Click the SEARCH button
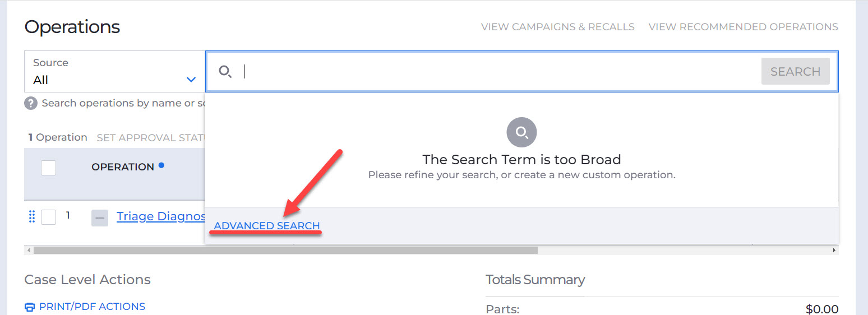The width and height of the screenshot is (868, 315). (795, 72)
